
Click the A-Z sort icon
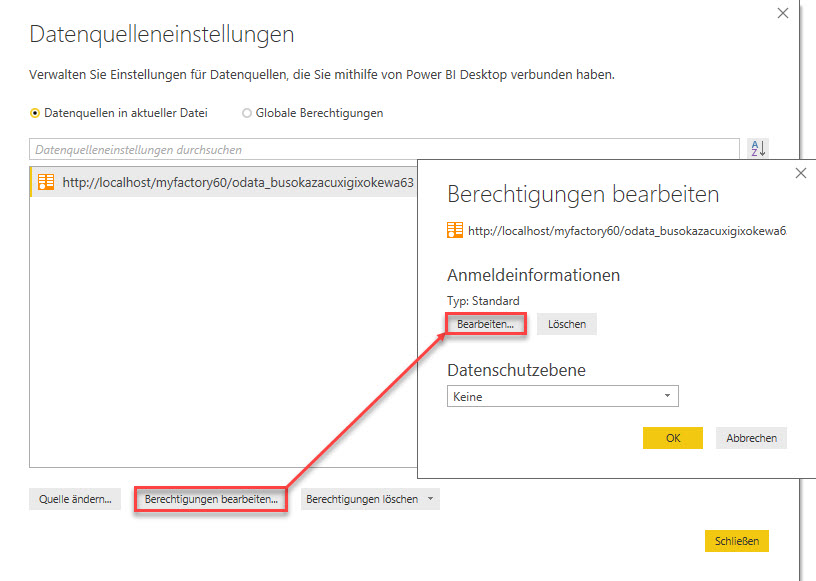[x=758, y=149]
